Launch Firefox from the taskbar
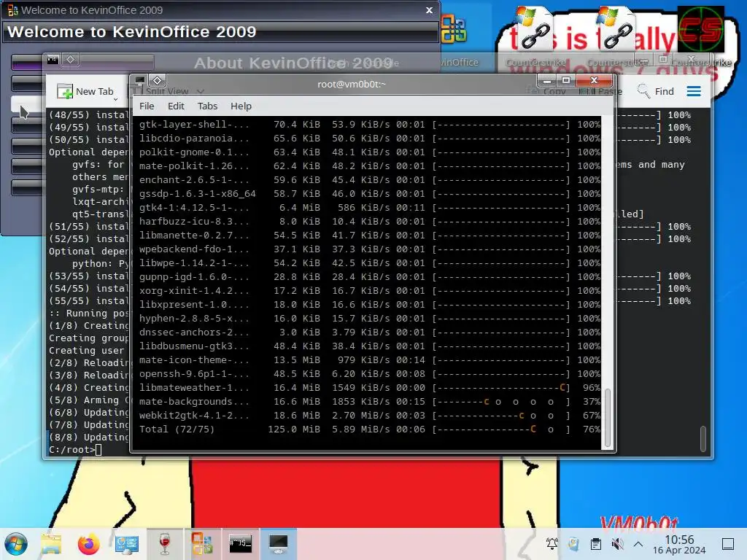Viewport: 747px width, 560px height. coord(88,544)
